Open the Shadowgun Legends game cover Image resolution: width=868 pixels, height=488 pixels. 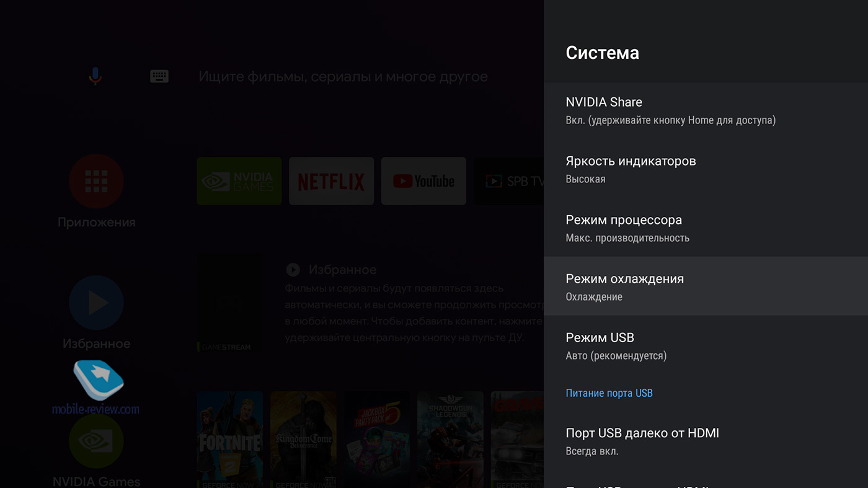[450, 440]
